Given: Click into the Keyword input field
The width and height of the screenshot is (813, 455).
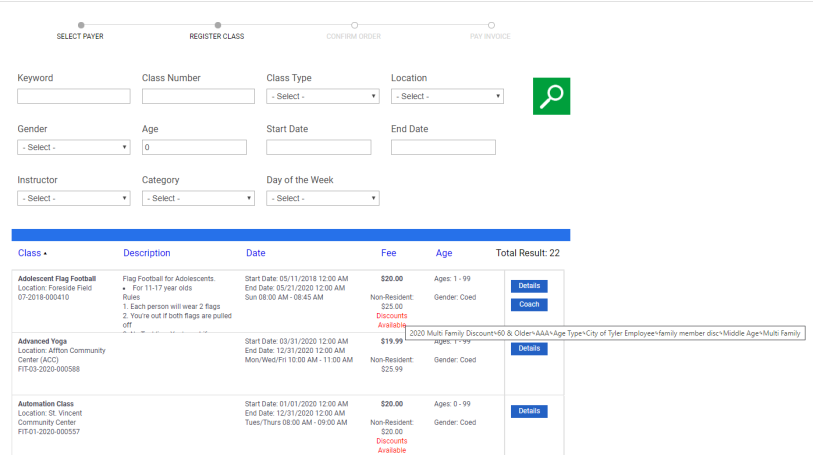Looking at the screenshot, I should tap(73, 96).
